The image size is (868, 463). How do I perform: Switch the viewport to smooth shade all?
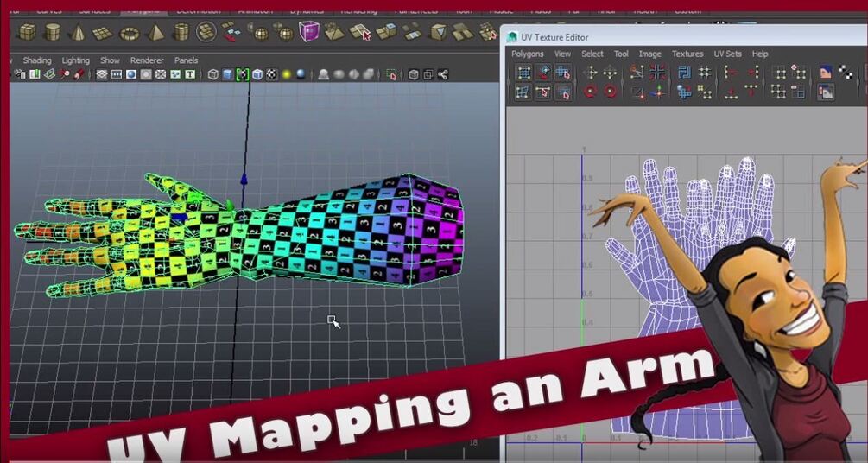tap(227, 74)
